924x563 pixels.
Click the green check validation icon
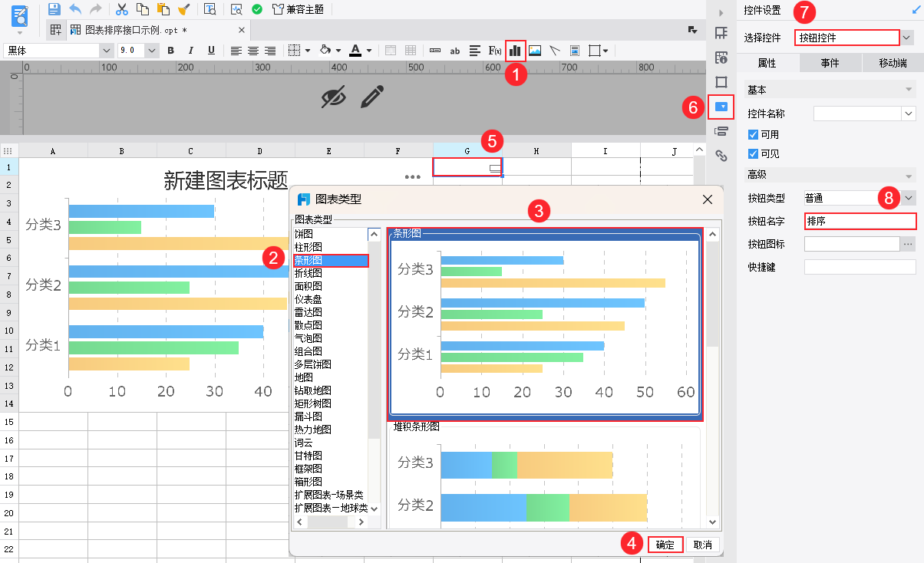257,9
